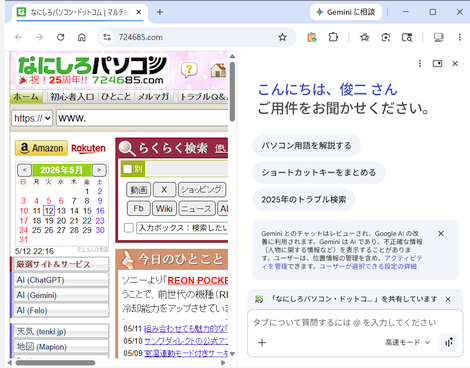Select ショートカットキーをまとめる suggestion
The width and height of the screenshot is (470, 368).
(x=319, y=172)
